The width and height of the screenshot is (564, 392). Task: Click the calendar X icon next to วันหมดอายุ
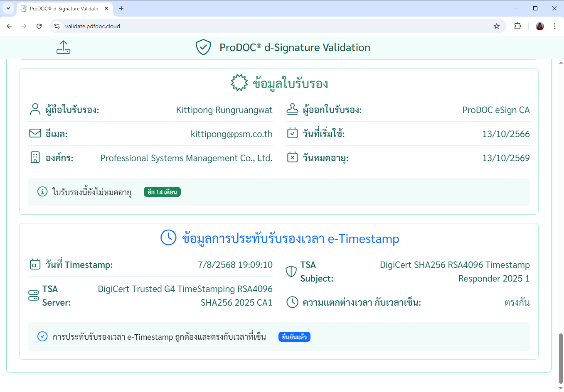(293, 157)
